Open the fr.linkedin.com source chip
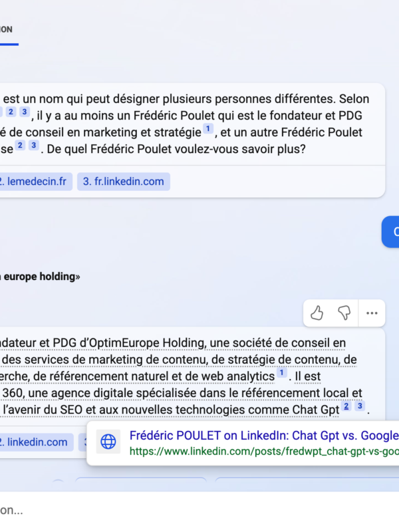This screenshot has width=399, height=532. click(x=123, y=182)
